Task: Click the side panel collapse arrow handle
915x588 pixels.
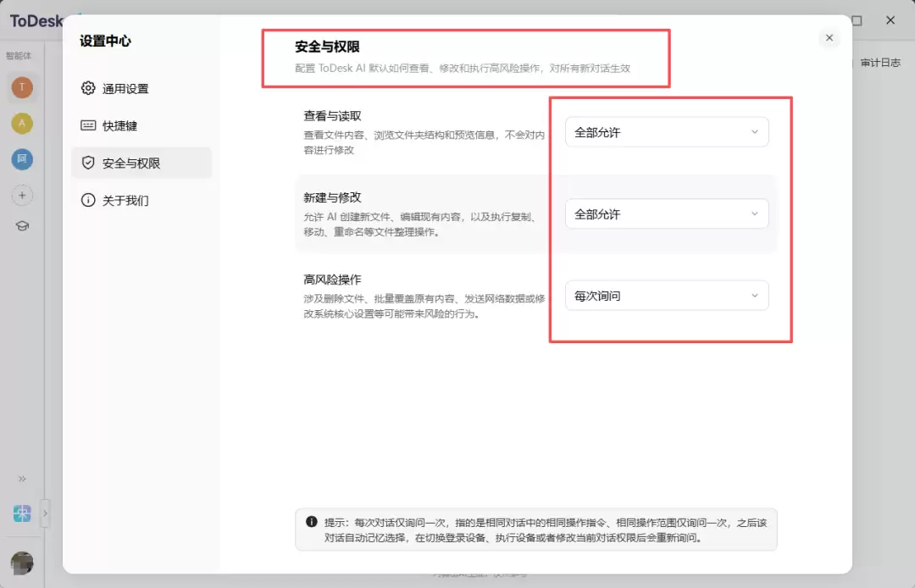Action: [45, 513]
